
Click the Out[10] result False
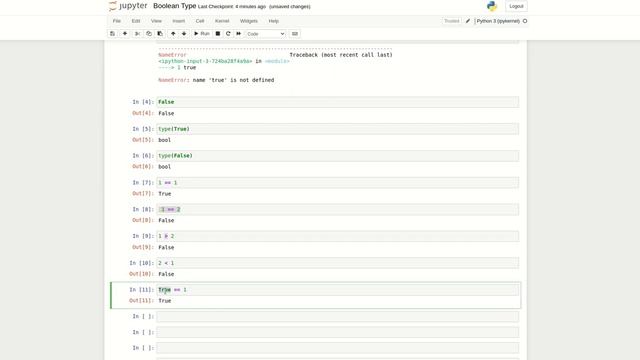[x=166, y=274]
